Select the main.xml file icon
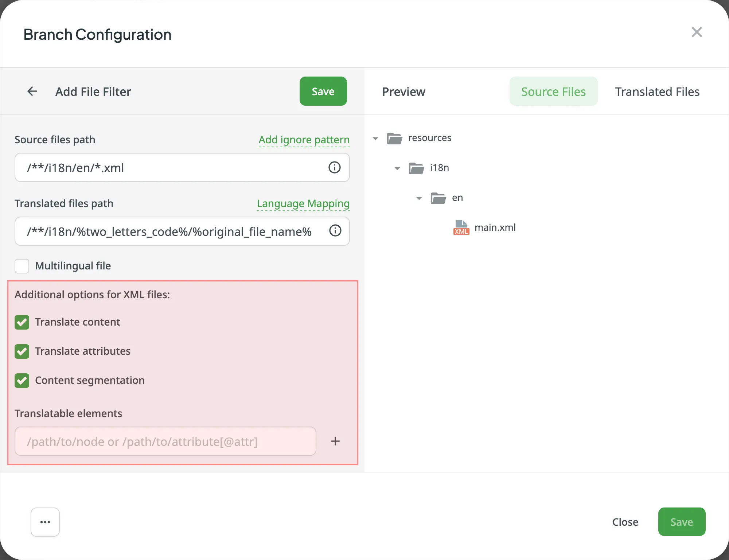The image size is (729, 560). (x=461, y=227)
